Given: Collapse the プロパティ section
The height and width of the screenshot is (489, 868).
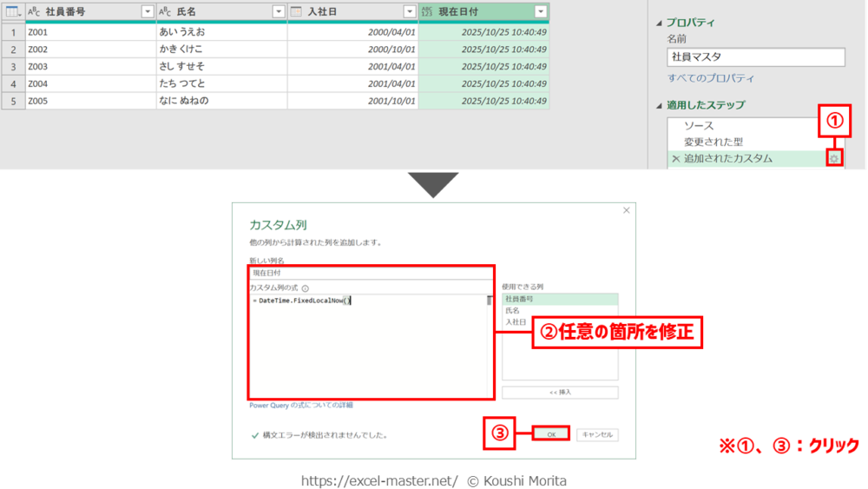Looking at the screenshot, I should (659, 23).
